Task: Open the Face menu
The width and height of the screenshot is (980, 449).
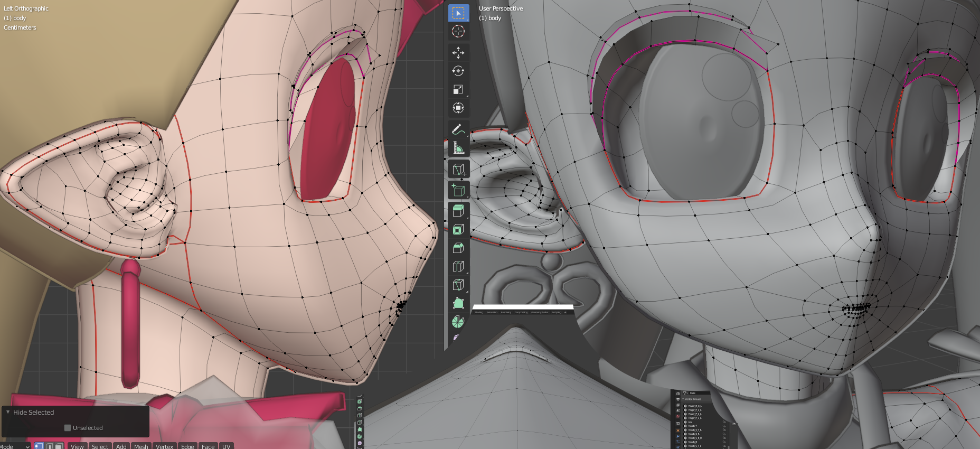Action: pos(208,446)
